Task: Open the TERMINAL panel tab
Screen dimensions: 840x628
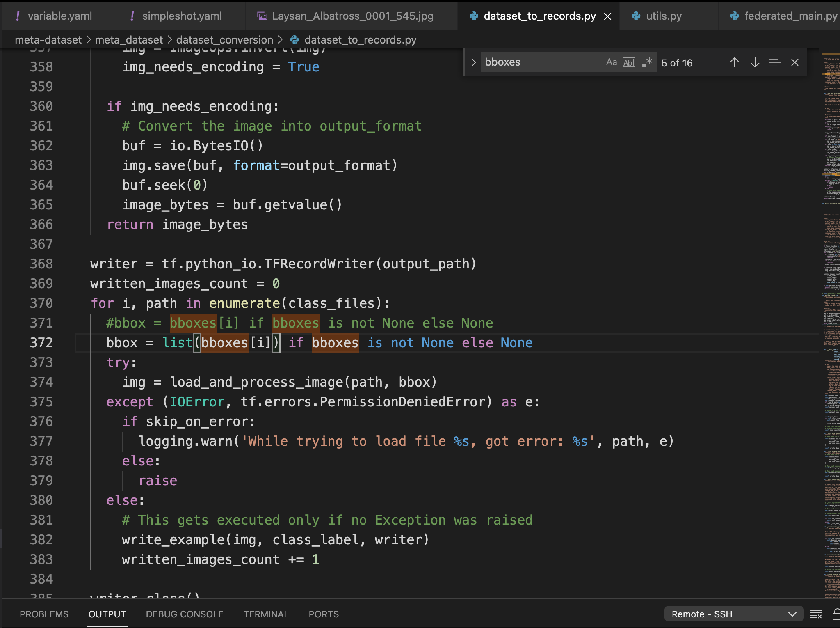Action: pyautogui.click(x=266, y=614)
